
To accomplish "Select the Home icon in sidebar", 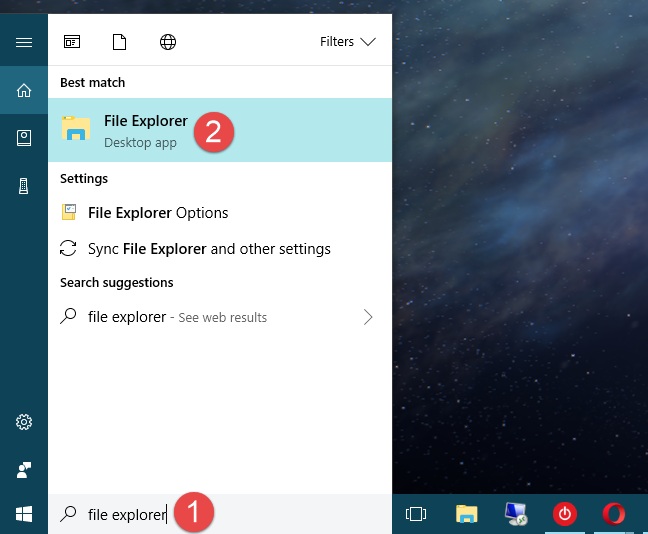I will (x=24, y=91).
